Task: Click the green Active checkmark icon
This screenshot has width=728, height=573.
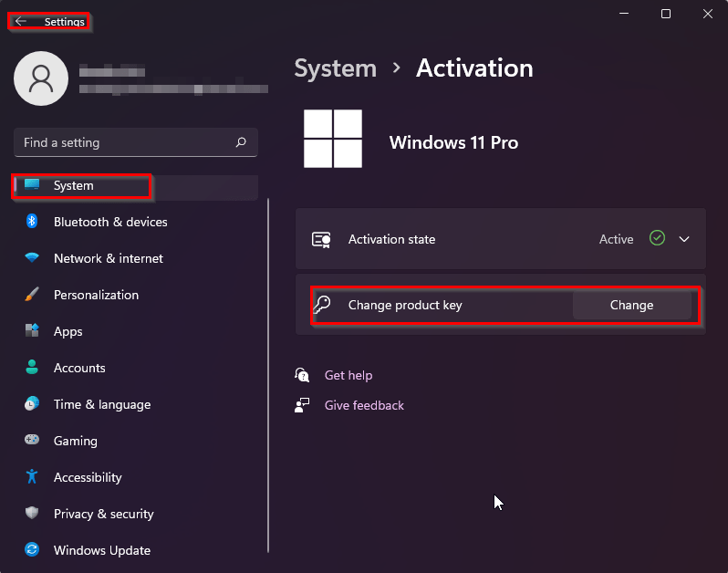Action: coord(657,238)
